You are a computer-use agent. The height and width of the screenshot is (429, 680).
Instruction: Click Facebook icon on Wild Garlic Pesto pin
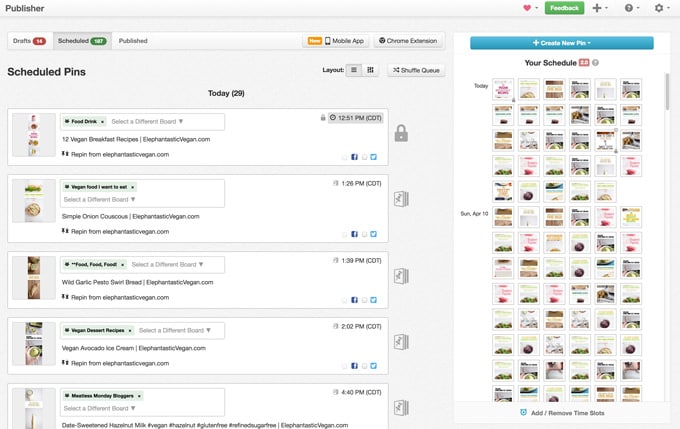click(x=354, y=300)
